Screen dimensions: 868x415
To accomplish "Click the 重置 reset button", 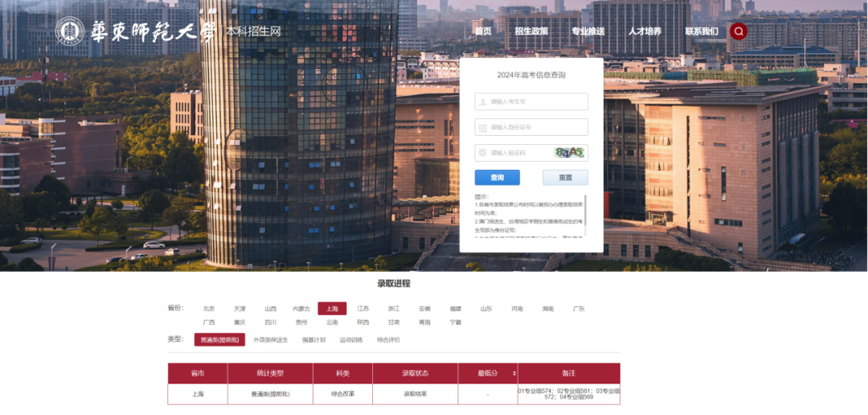I will coord(565,177).
